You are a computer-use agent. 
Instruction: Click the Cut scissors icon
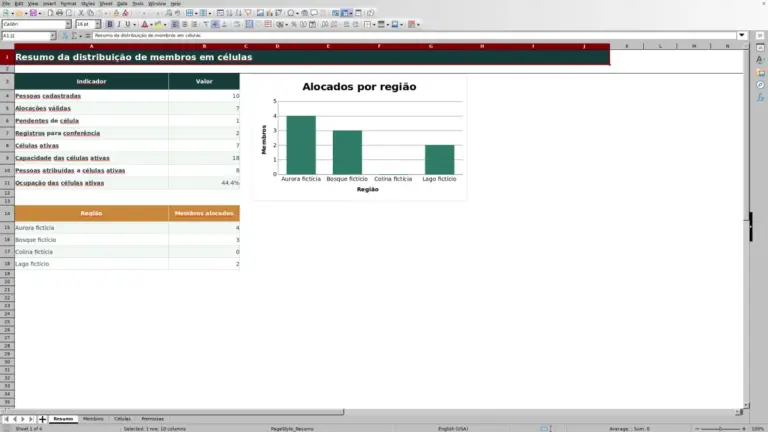[81, 13]
